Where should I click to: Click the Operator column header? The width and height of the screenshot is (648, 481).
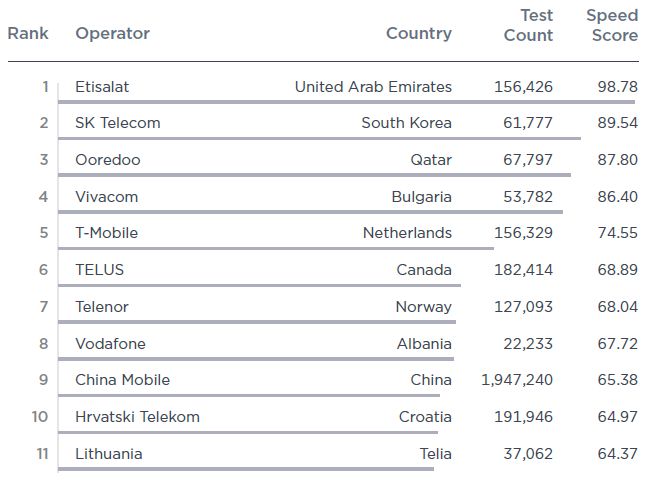point(112,34)
